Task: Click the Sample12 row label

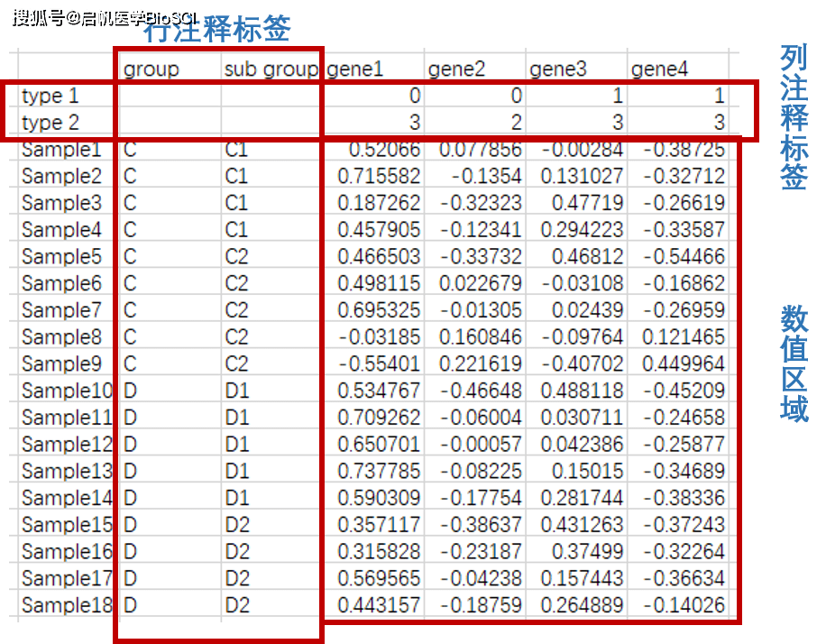Action: 67,445
